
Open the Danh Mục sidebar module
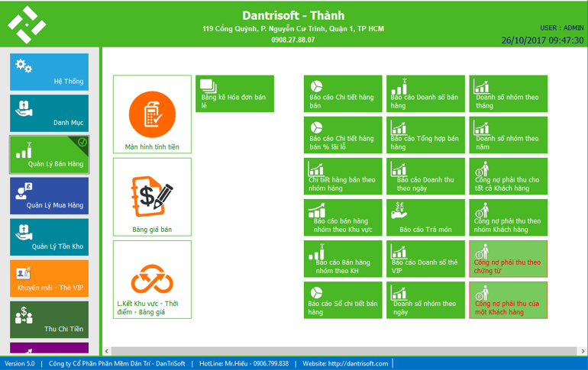point(49,113)
